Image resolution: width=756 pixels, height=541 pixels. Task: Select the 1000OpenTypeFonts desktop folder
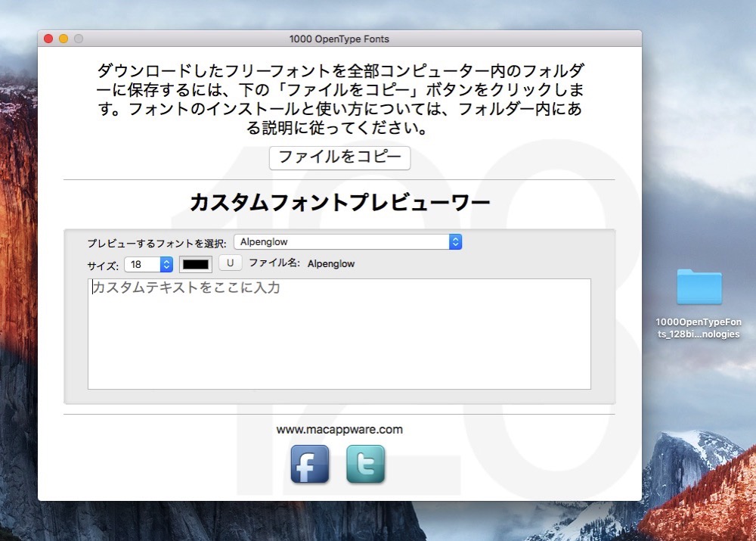699,286
